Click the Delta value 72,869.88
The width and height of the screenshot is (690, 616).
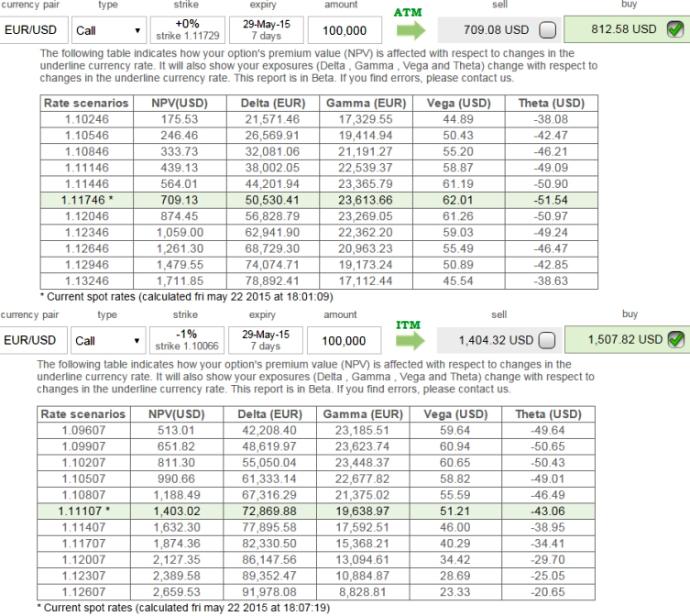tap(269, 511)
